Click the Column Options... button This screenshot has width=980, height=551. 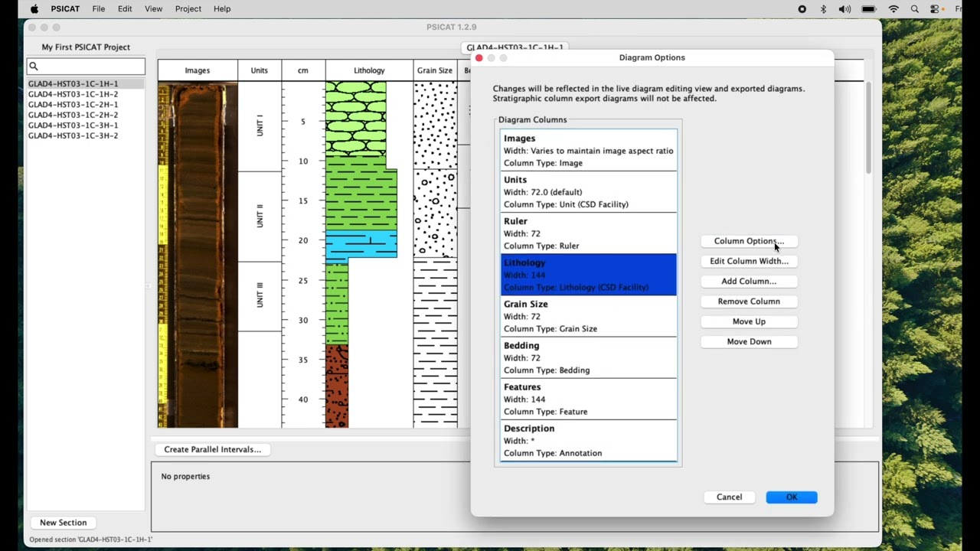click(749, 241)
